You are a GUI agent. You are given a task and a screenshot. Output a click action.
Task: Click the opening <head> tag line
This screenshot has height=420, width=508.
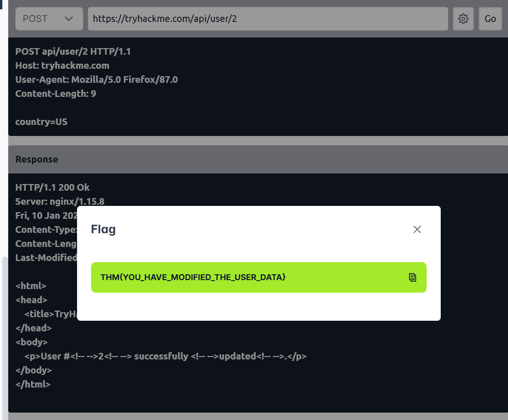pos(31,300)
